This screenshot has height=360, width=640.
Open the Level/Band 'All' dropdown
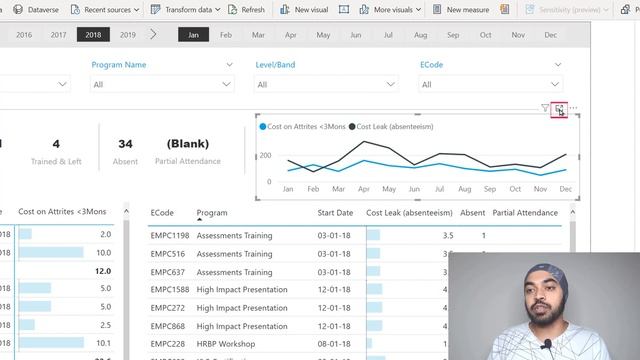tap(326, 84)
